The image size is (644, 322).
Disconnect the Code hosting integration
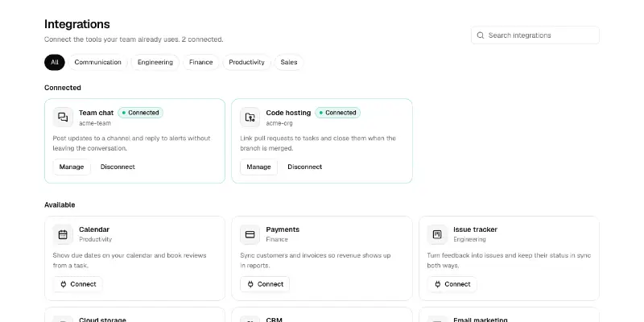pos(305,167)
